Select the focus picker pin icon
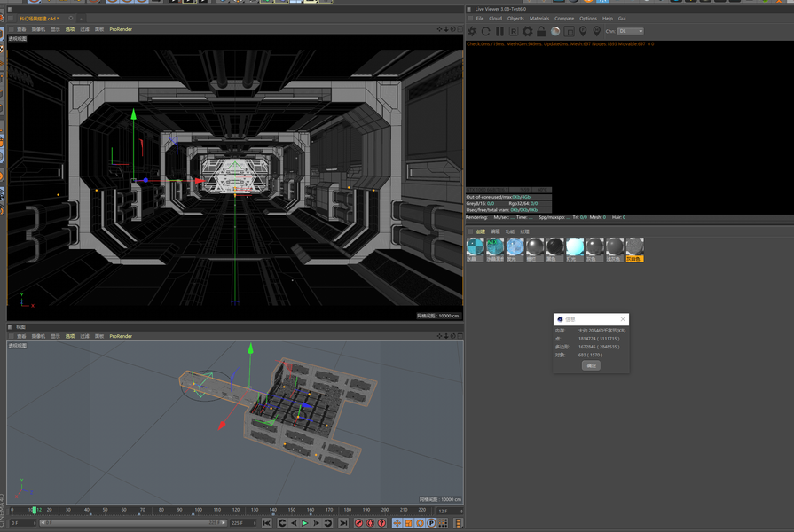The width and height of the screenshot is (794, 532). point(583,31)
